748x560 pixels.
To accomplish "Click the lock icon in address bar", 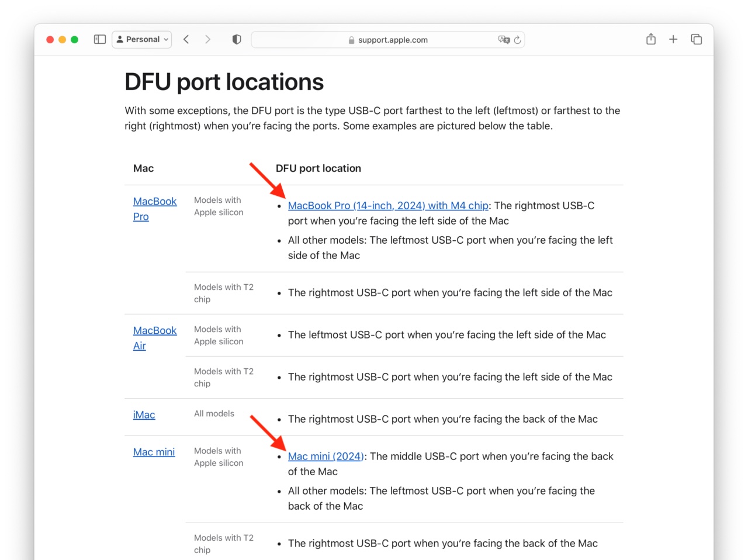I will tap(351, 40).
